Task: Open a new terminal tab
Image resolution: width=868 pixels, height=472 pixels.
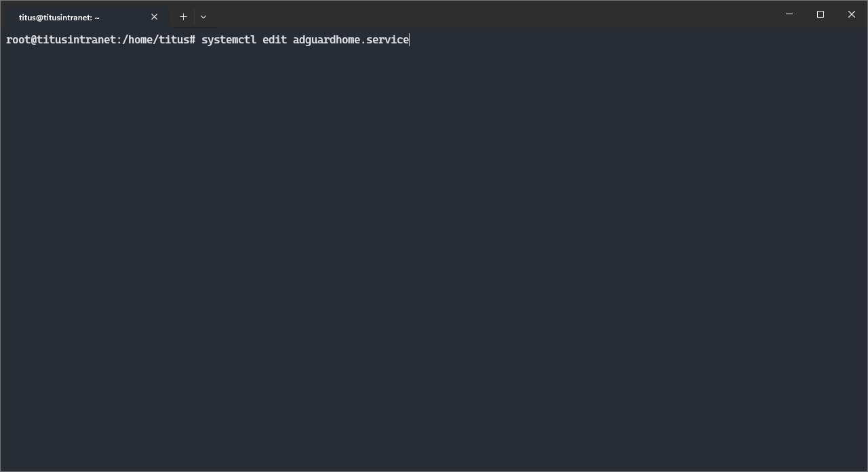Action: point(183,17)
